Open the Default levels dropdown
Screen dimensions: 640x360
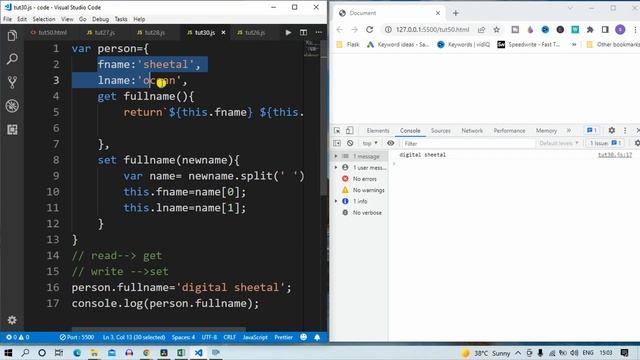pos(559,143)
